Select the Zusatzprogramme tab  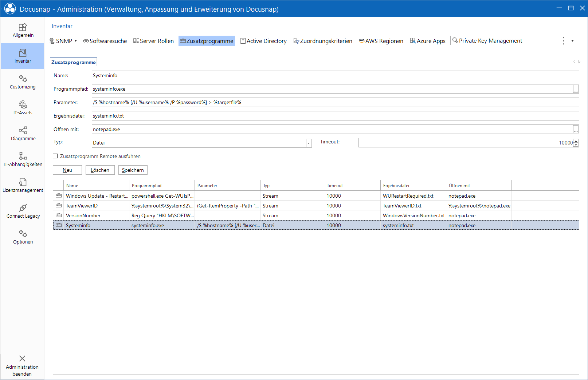click(x=73, y=62)
